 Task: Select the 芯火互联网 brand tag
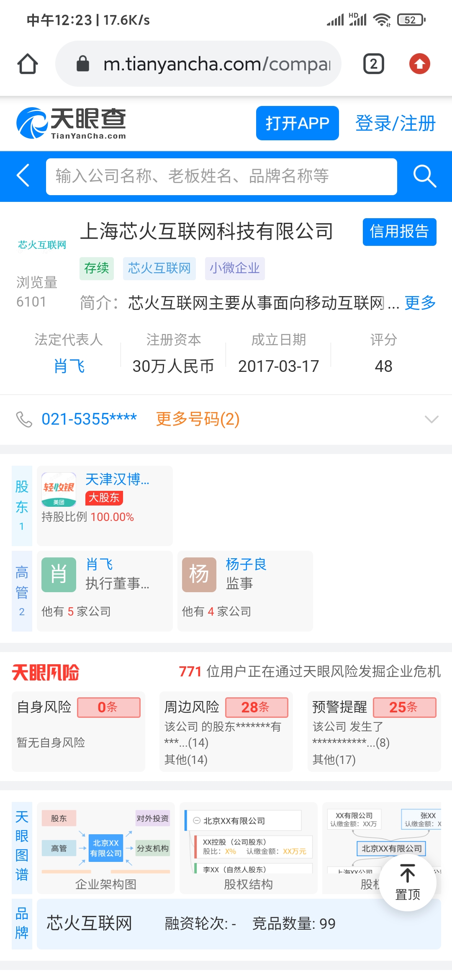click(159, 268)
